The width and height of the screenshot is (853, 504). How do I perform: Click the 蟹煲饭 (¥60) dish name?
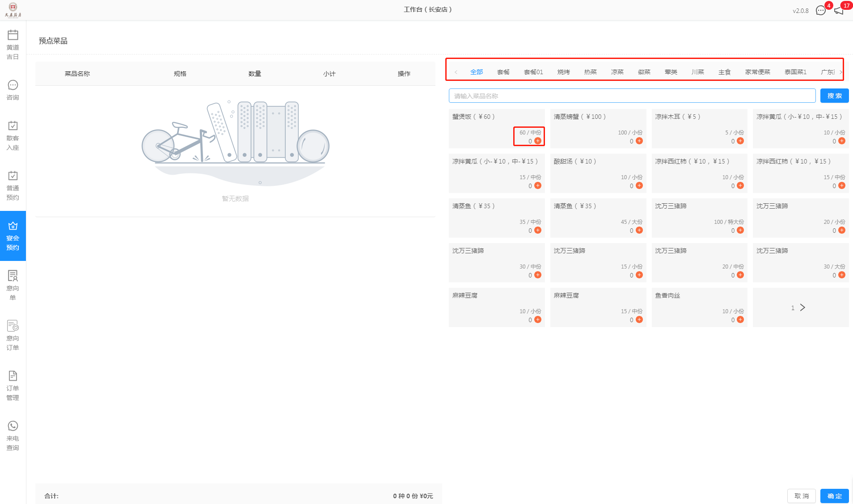473,117
